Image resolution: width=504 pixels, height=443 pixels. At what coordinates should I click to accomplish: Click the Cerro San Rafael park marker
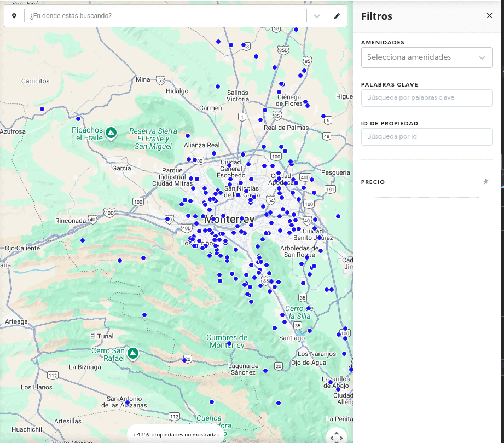point(132,353)
